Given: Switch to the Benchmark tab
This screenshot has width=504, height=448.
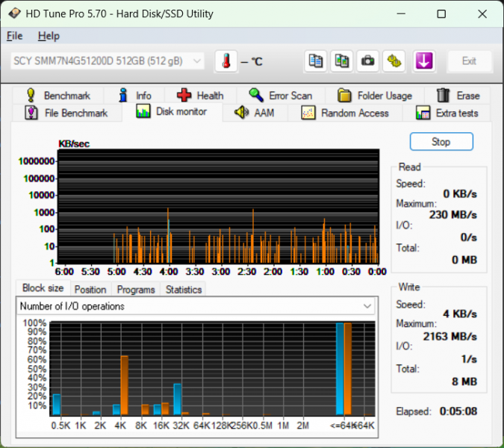Looking at the screenshot, I should [x=57, y=96].
